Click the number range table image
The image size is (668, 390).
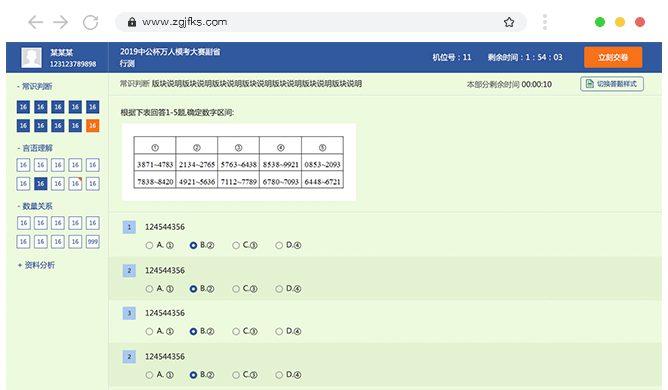pos(239,162)
